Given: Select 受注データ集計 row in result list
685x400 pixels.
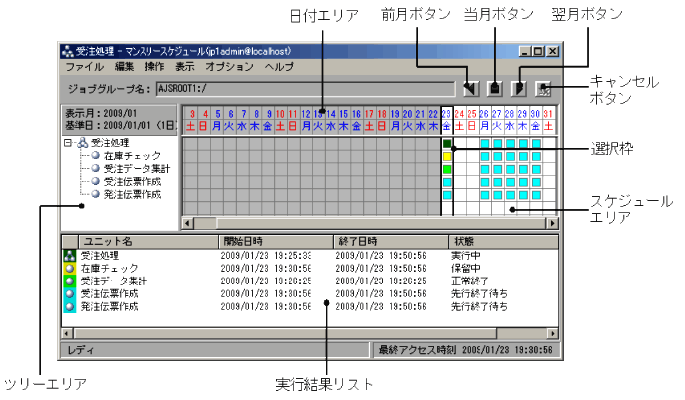Looking at the screenshot, I should coord(310,281).
